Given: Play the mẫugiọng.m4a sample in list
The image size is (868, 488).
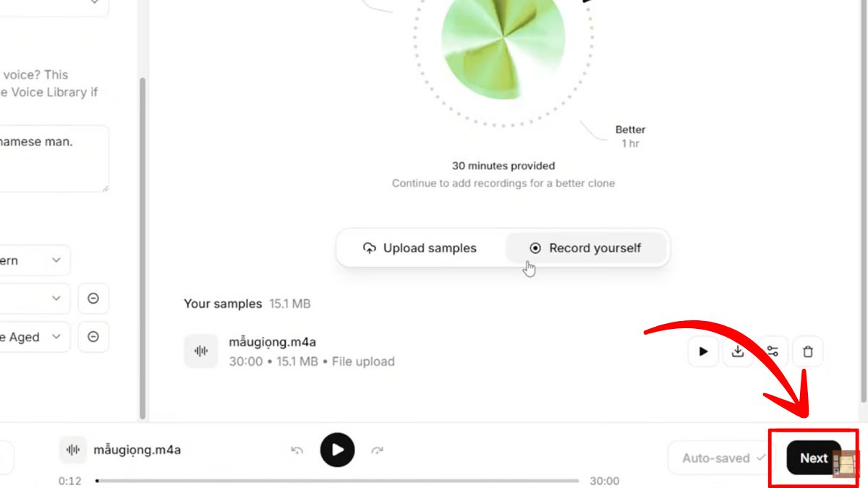Looking at the screenshot, I should coord(703,351).
